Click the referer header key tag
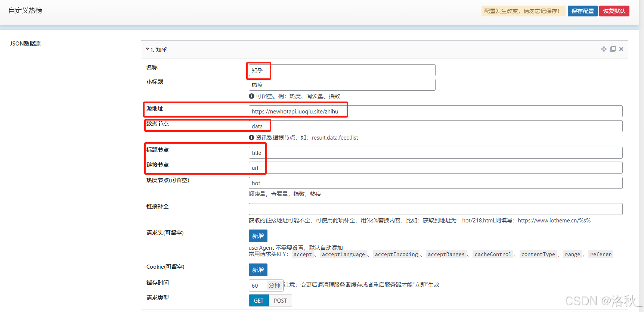Viewport: 644px width, 312px height. pyautogui.click(x=601, y=254)
